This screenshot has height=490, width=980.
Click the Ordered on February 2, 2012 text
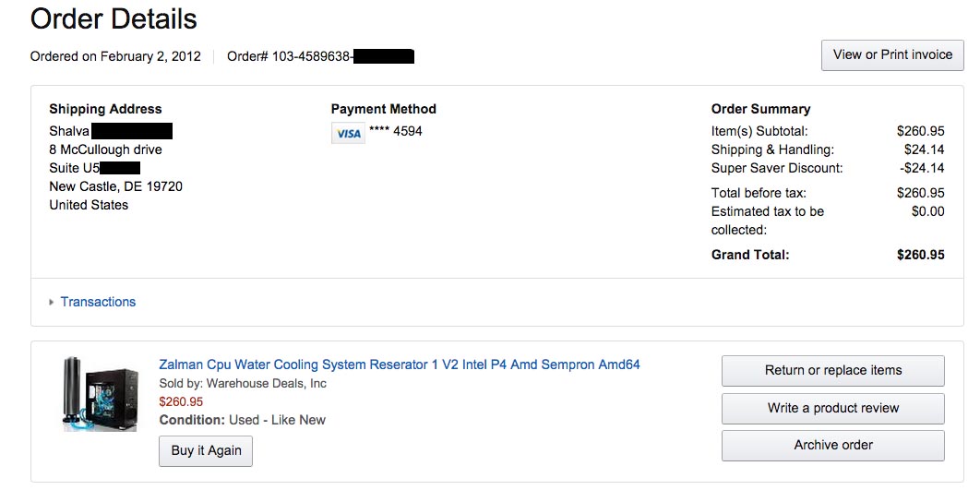point(115,56)
